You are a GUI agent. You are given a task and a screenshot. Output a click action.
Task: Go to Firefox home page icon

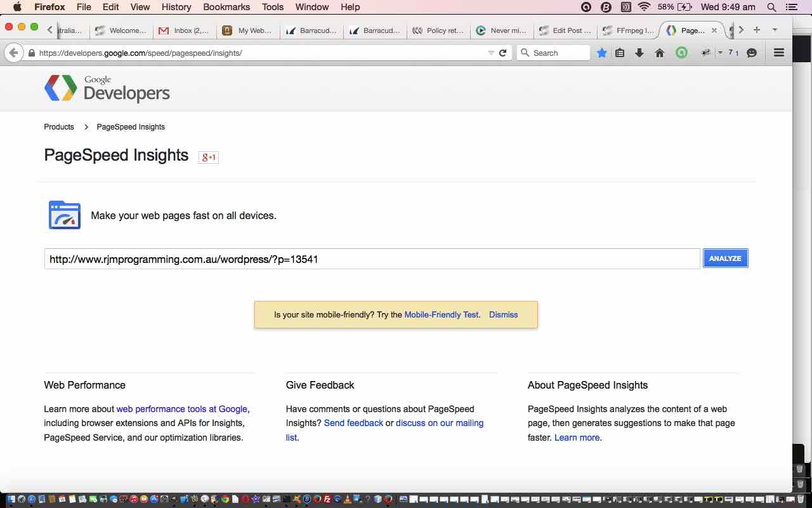coord(660,53)
